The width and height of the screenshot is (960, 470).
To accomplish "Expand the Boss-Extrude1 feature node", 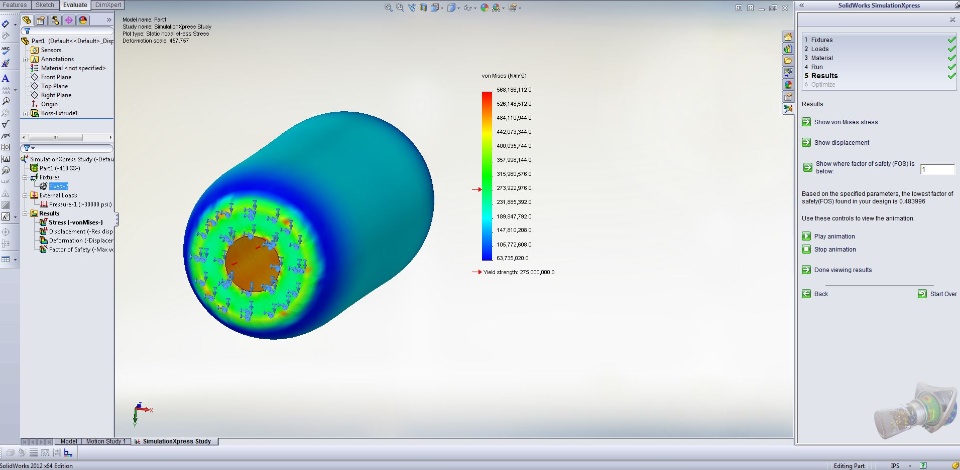I will 25,113.
